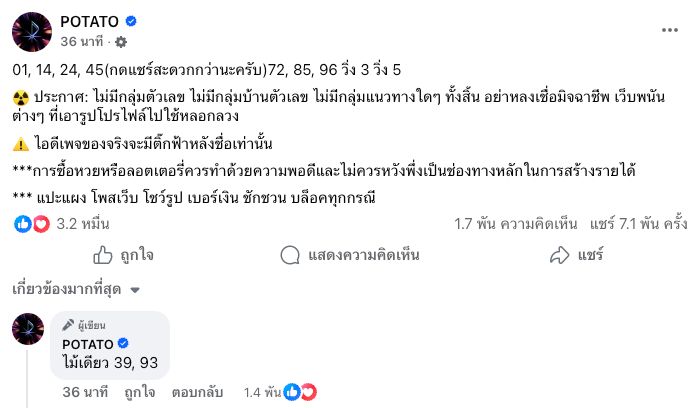Open the post's 36 นาที timestamp
Screen dimensions: 699x408
point(84,42)
